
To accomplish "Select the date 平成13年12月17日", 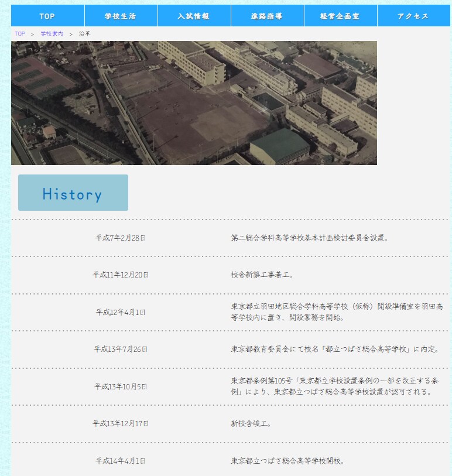I will (x=121, y=424).
